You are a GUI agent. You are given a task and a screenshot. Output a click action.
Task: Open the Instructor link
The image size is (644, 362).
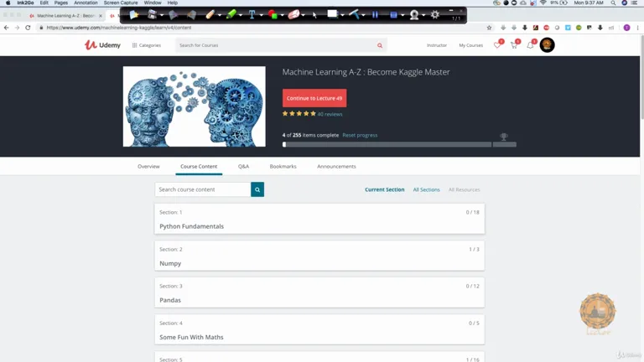[437, 45]
